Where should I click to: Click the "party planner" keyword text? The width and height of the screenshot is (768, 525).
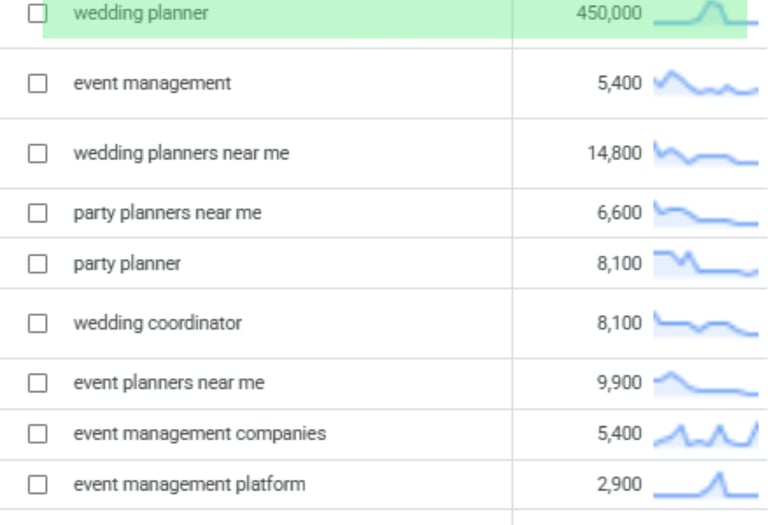coord(127,264)
